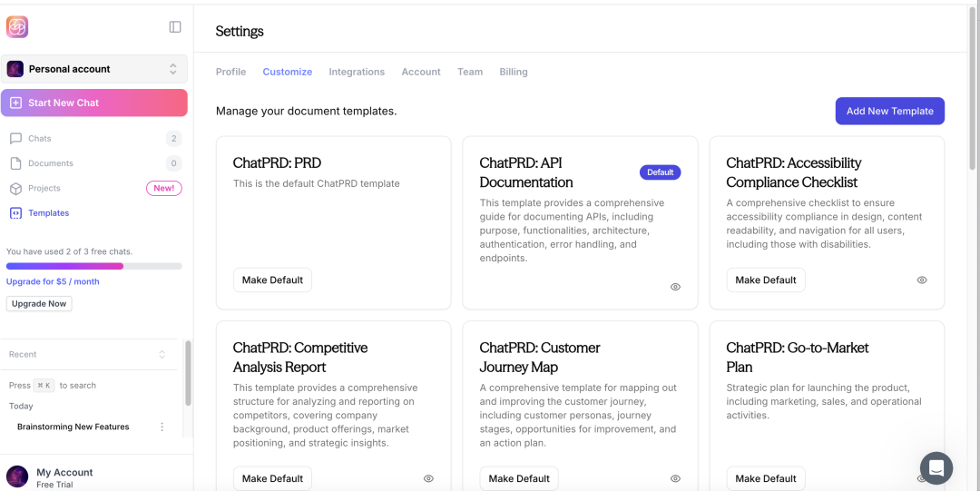Click the Default badge on API Documentation
The image size is (980, 491).
coord(660,172)
